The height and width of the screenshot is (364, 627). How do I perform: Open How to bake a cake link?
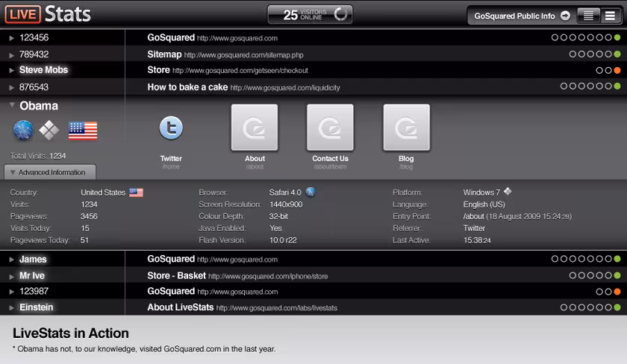243,87
